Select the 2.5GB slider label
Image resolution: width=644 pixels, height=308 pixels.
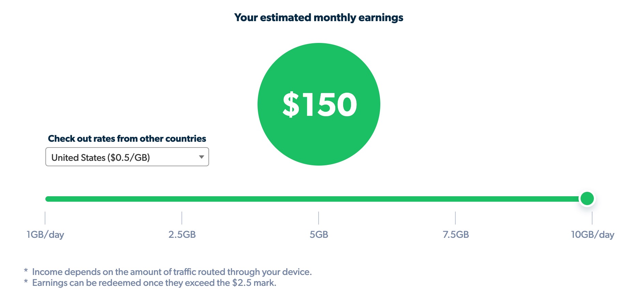pyautogui.click(x=182, y=235)
